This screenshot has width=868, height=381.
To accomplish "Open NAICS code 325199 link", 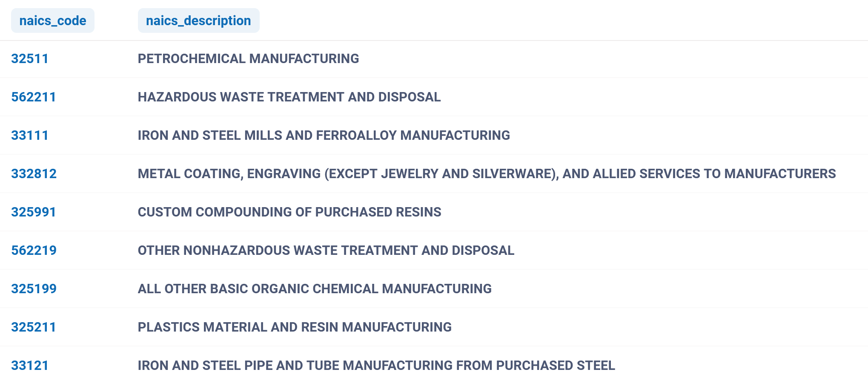I will pyautogui.click(x=34, y=289).
